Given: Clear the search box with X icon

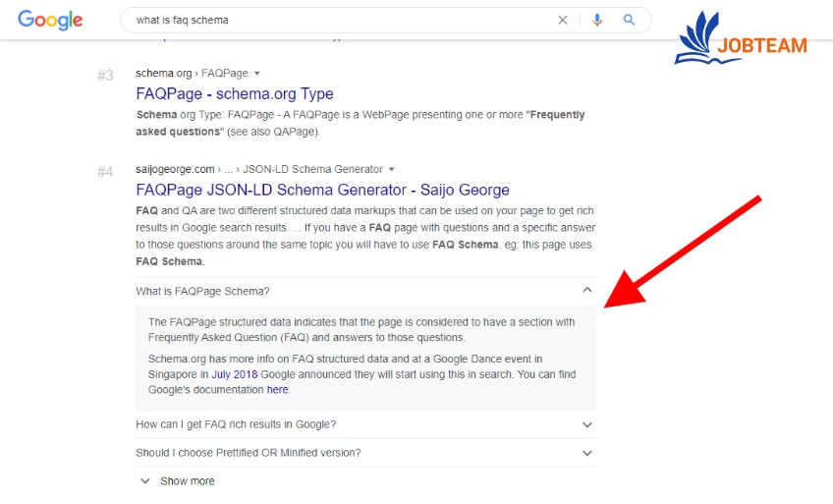Looking at the screenshot, I should pyautogui.click(x=563, y=20).
